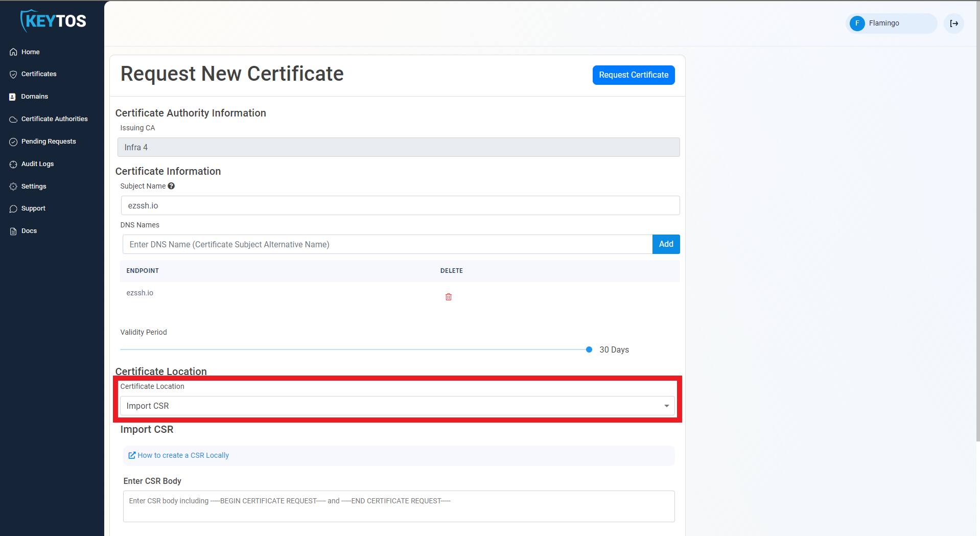Click the Pending Requests checkmark icon

pyautogui.click(x=13, y=142)
